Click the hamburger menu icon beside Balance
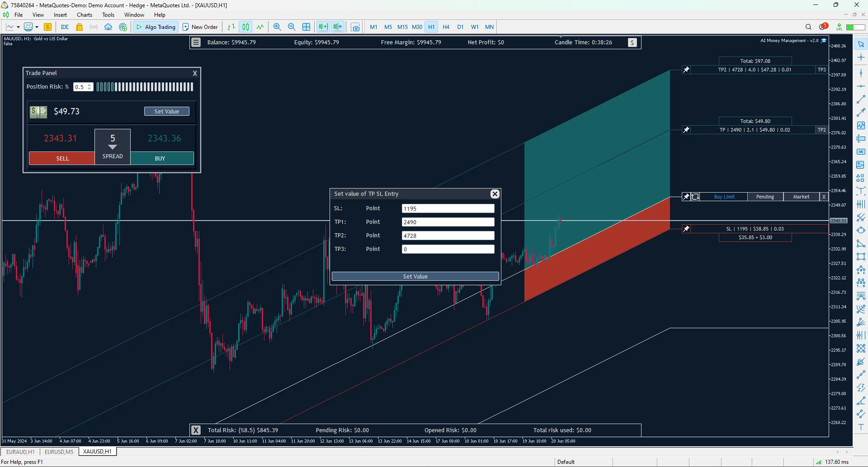868x467 pixels. 196,42
